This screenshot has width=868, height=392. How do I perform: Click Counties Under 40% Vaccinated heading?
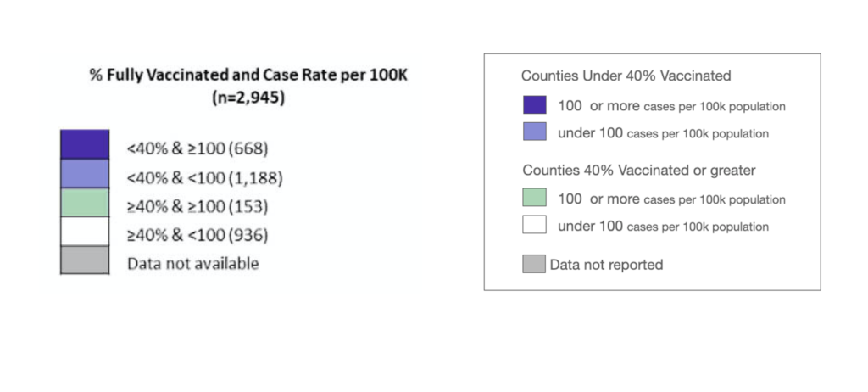click(x=626, y=76)
